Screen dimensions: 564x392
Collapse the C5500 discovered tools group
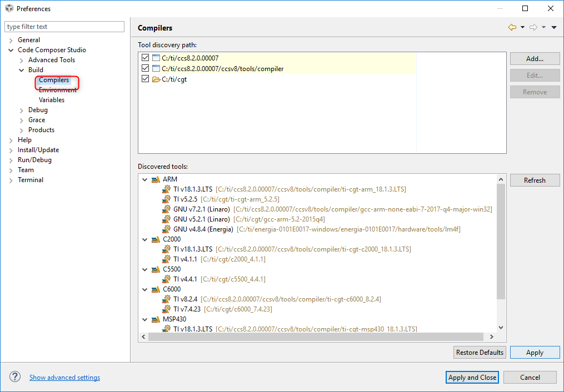click(x=144, y=269)
